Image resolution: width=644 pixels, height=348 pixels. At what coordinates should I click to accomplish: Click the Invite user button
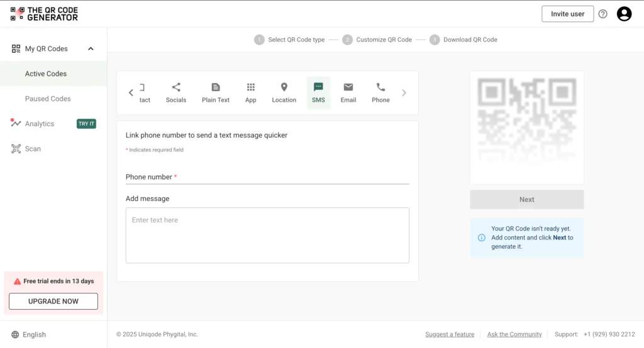coord(568,14)
